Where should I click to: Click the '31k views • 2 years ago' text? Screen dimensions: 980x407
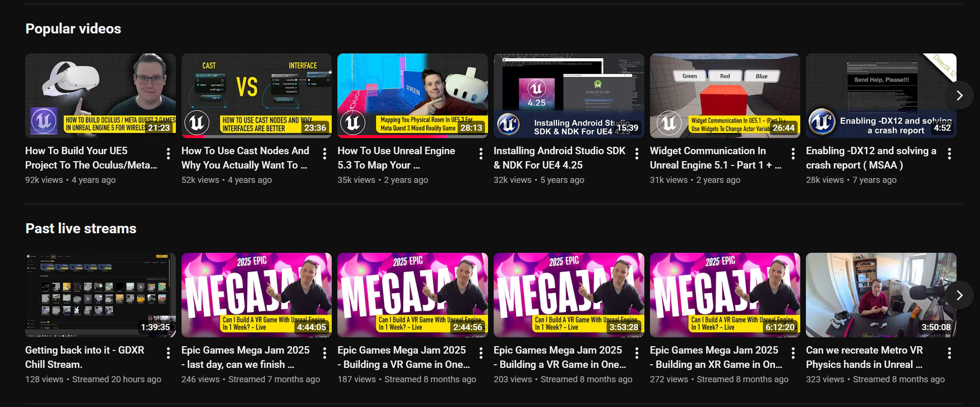tap(695, 180)
